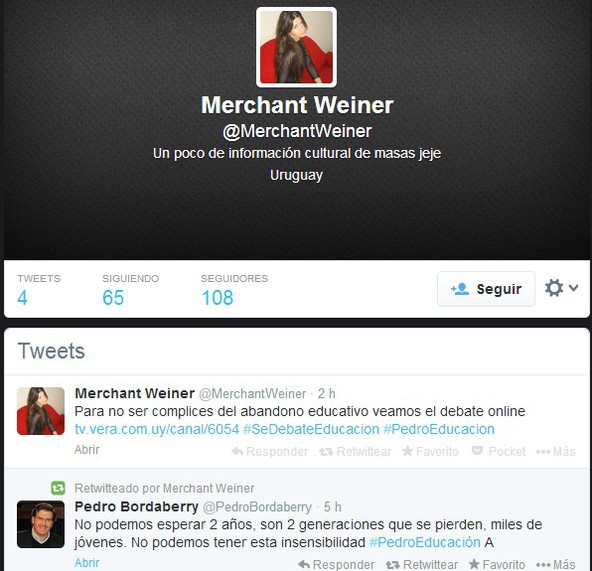Click the reply arrow on Merchant Weiner's tweet
The height and width of the screenshot is (571, 592).
tap(270, 451)
